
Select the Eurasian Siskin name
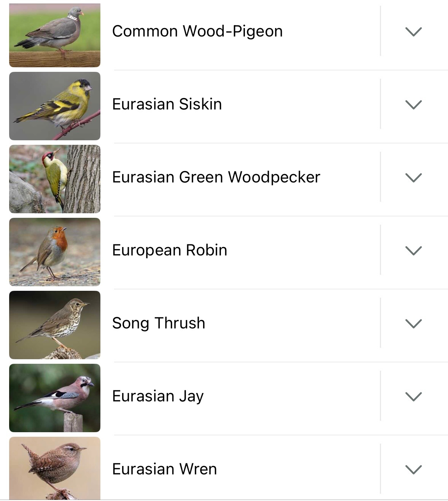coord(167,104)
